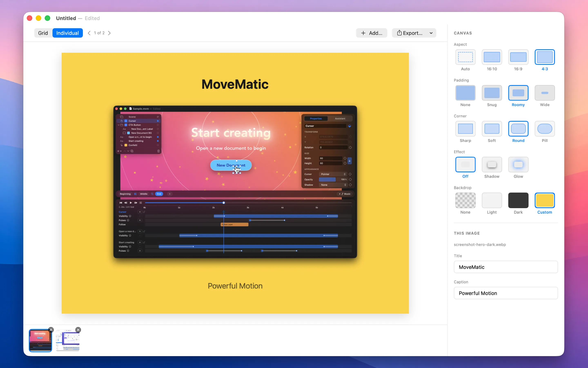The width and height of the screenshot is (588, 368).
Task: Apply the Glow effect
Action: [x=518, y=165]
